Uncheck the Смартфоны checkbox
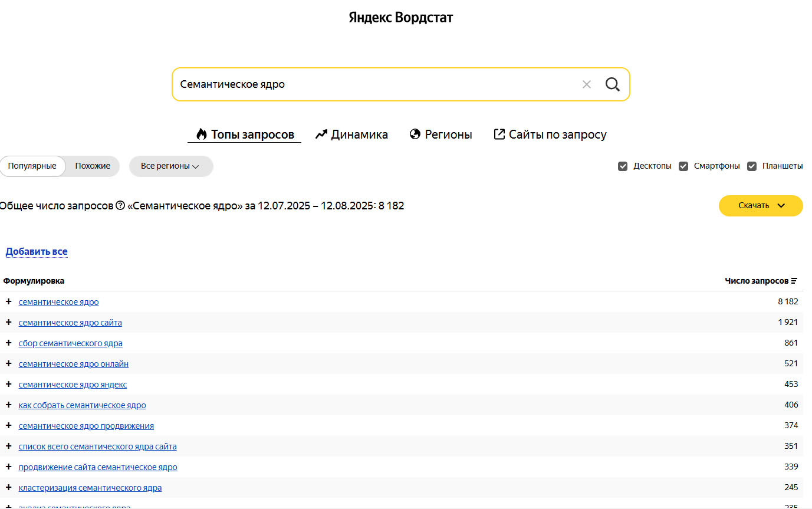The height and width of the screenshot is (509, 812). pyautogui.click(x=683, y=166)
